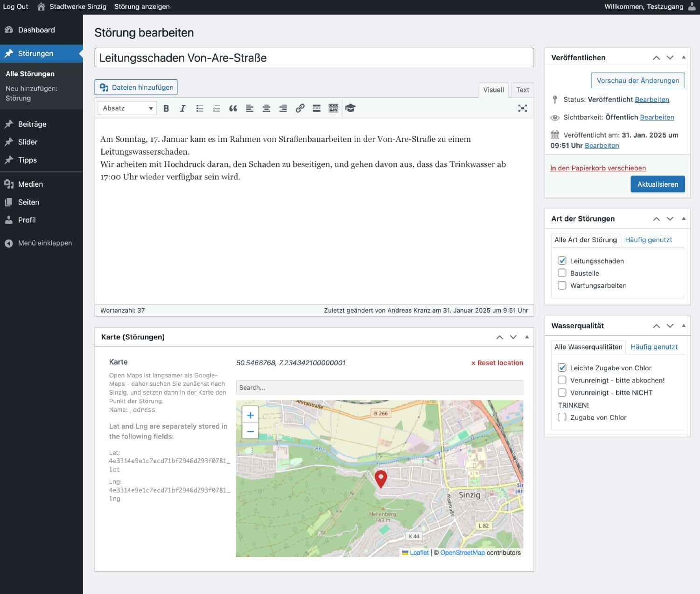
Task: Toggle bold formatting in editor toolbar
Action: pos(166,108)
